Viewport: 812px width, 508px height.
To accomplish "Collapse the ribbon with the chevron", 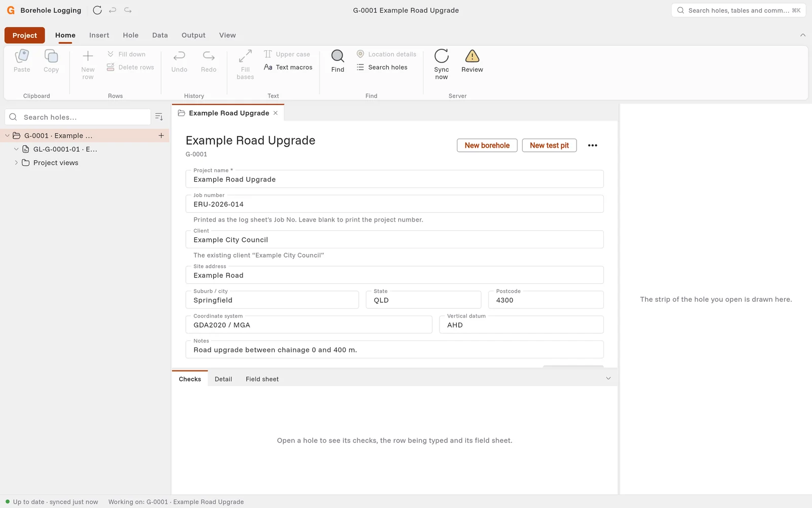I will point(803,35).
